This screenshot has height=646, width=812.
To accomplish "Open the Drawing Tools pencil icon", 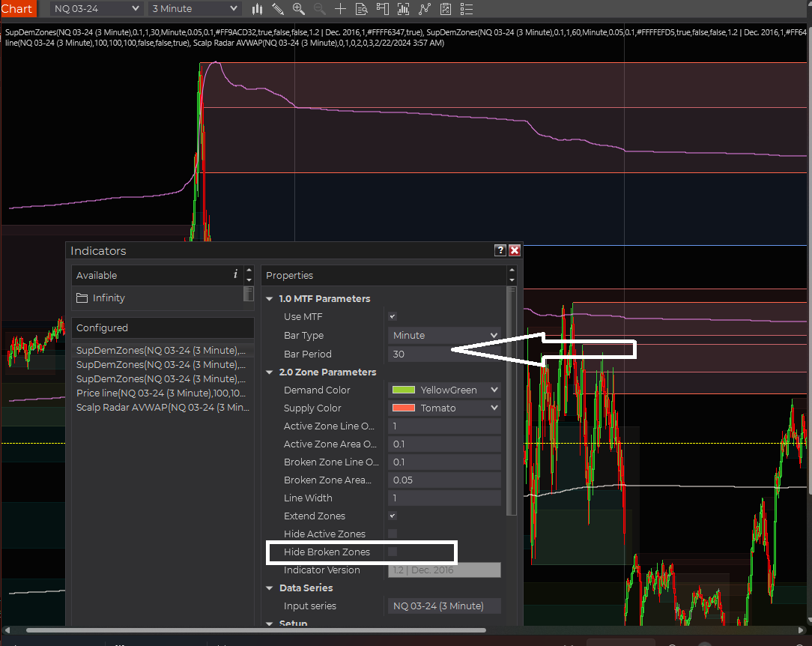I will [x=278, y=9].
